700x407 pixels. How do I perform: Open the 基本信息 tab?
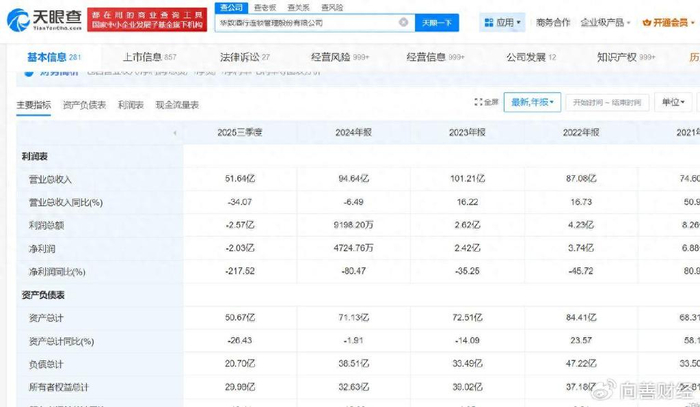54,57
